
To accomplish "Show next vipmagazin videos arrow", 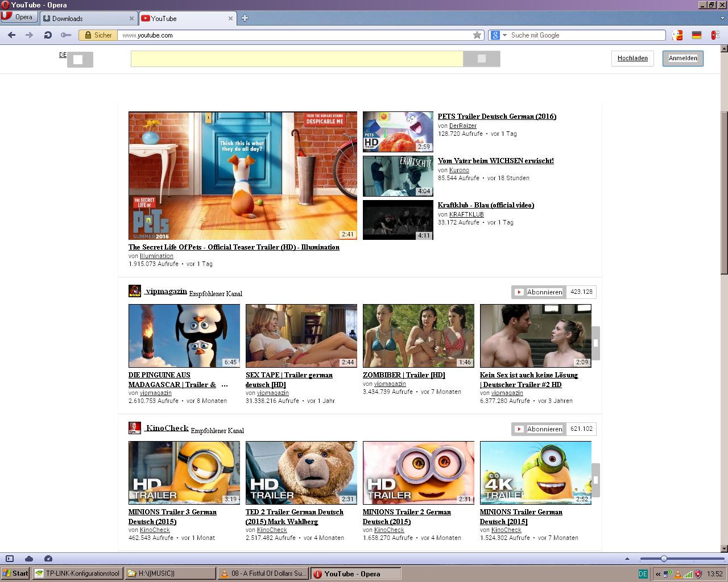I will pyautogui.click(x=595, y=343).
